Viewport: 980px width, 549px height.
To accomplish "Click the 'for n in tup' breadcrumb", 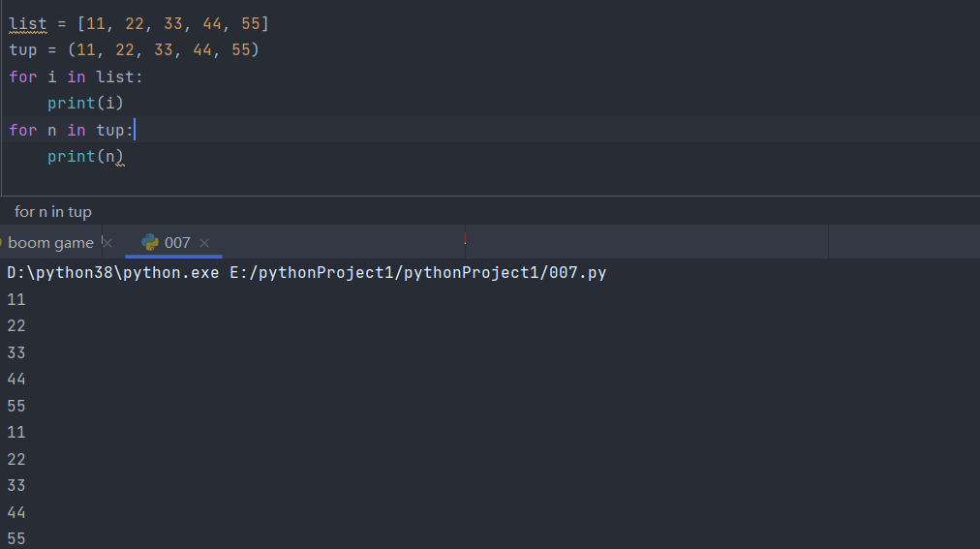I will tap(53, 211).
